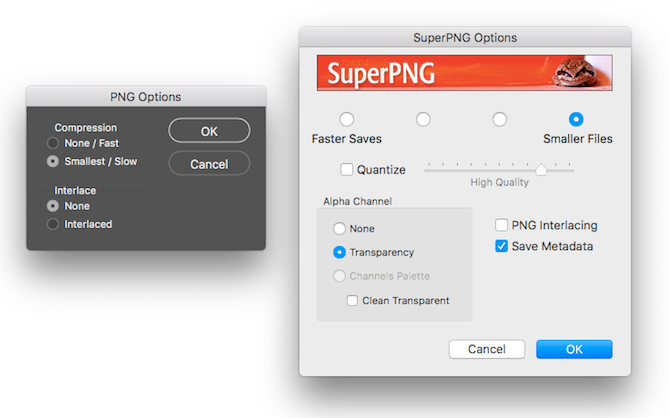Click the frog image in SuperPNG banner
Image resolution: width=670 pixels, height=418 pixels.
pos(575,72)
